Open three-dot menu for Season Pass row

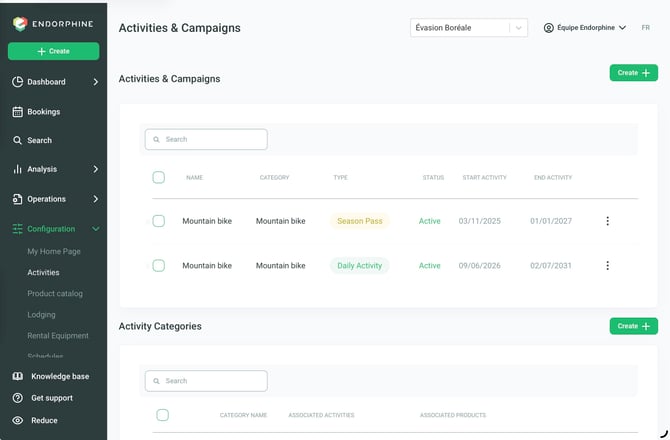(607, 221)
